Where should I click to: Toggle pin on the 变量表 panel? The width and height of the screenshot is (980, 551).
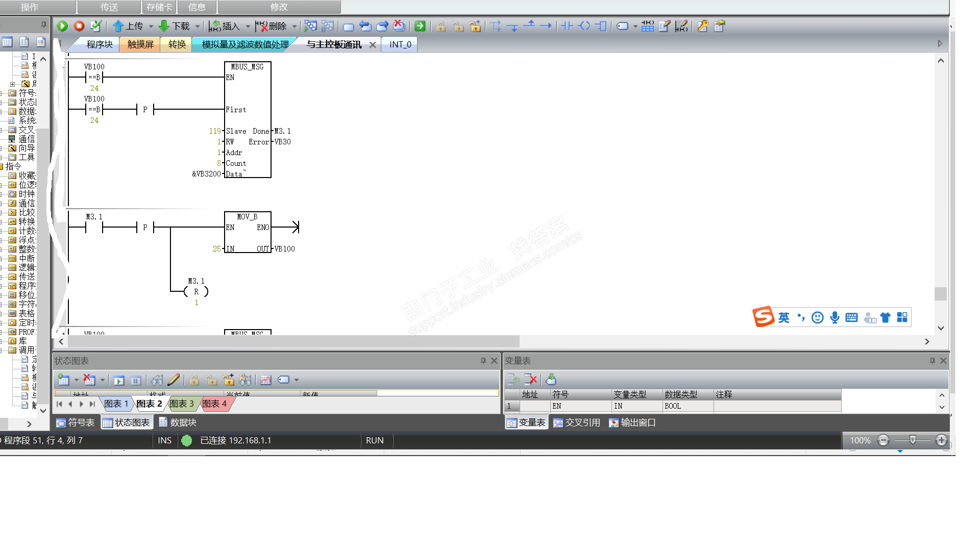click(932, 361)
